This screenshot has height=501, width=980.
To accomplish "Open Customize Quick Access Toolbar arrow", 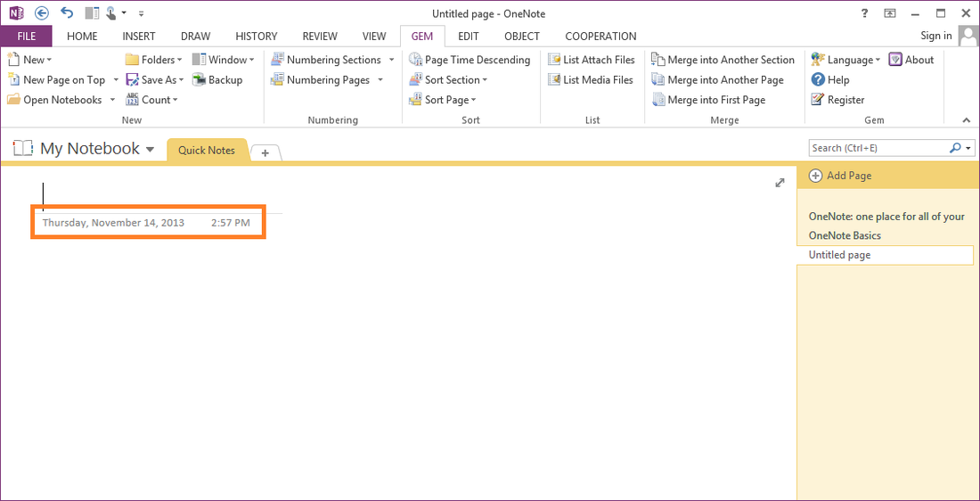I will click(x=142, y=13).
